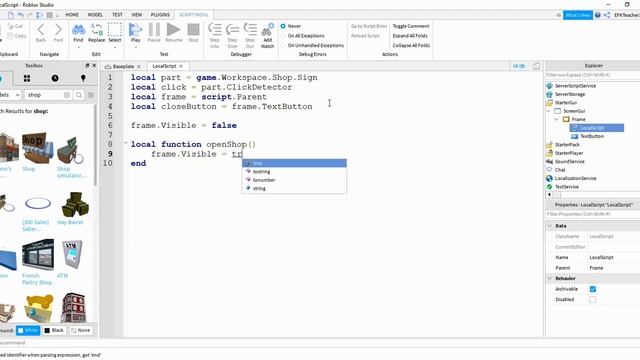
Task: Open the Toolbox inventory grid tab
Action: pos(27,78)
